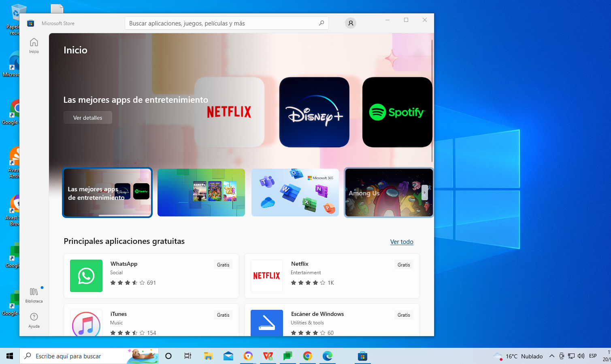Open Microsoft Edge from the taskbar

point(328,356)
